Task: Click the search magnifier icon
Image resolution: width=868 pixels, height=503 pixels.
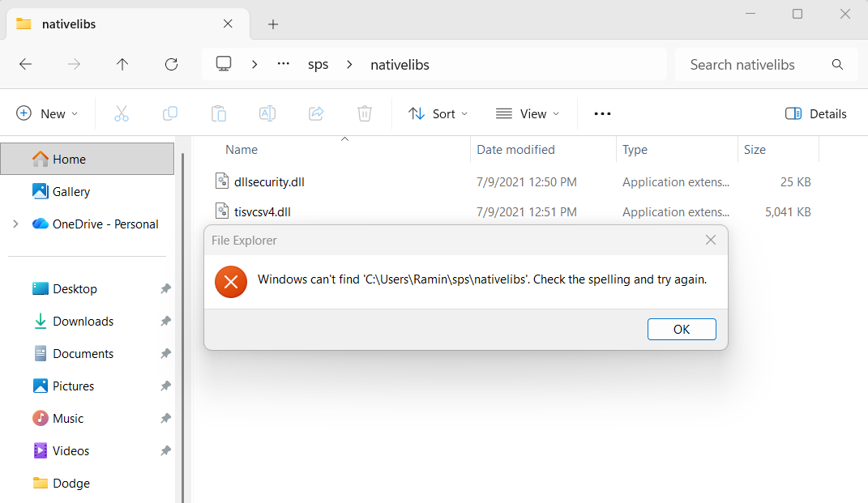Action: (837, 65)
